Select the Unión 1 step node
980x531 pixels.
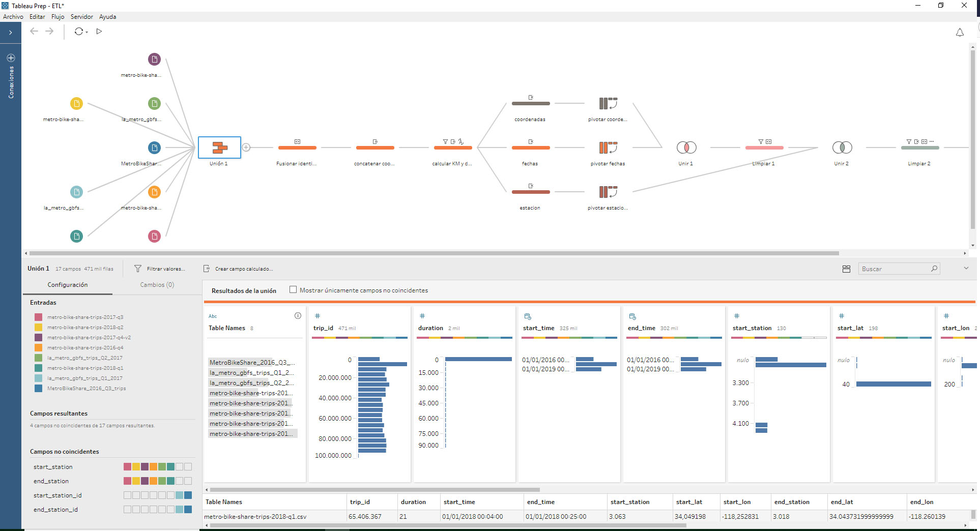click(x=219, y=147)
